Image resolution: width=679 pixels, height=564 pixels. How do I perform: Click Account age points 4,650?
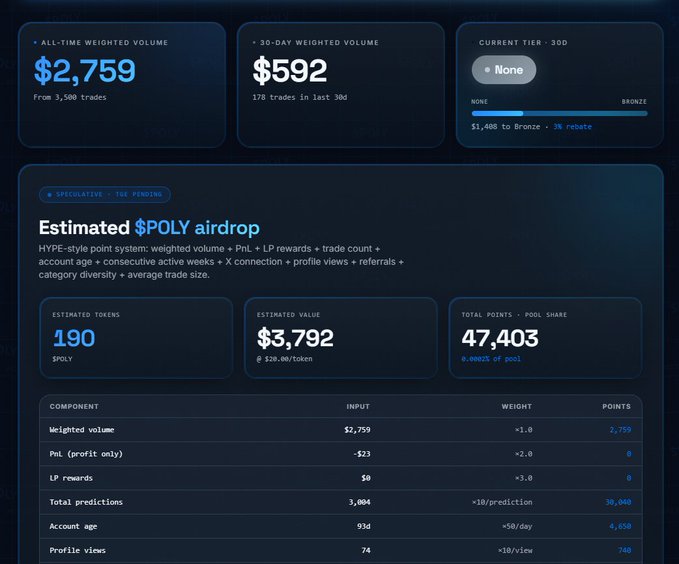click(x=620, y=526)
